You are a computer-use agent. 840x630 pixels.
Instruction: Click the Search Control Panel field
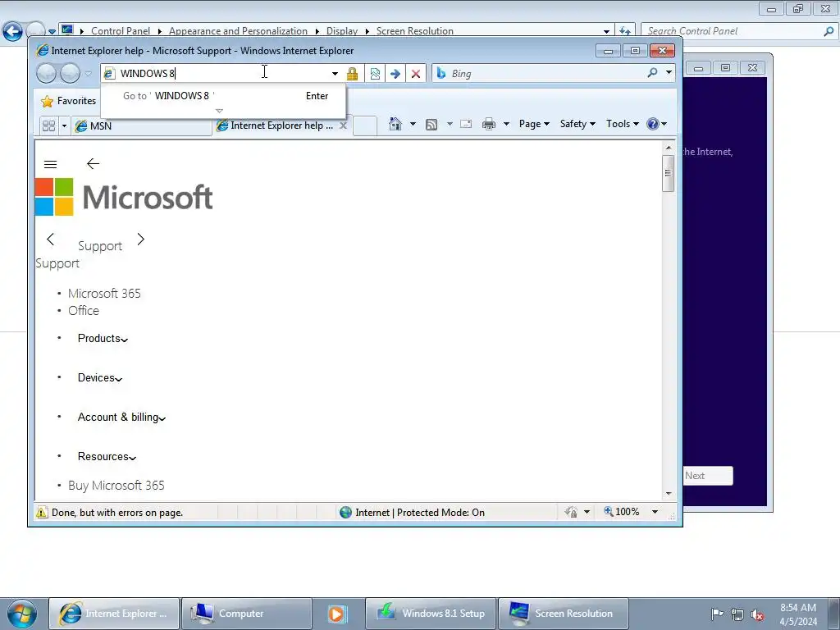[x=734, y=31]
